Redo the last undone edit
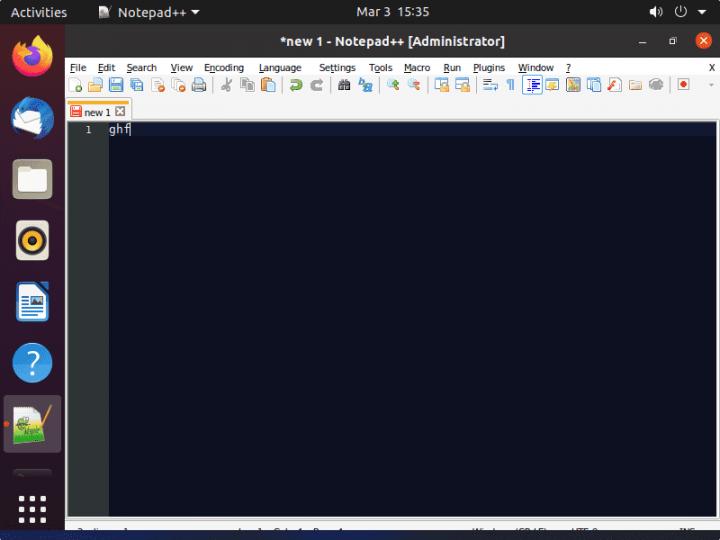Screen dimensions: 720x540 [x=317, y=85]
